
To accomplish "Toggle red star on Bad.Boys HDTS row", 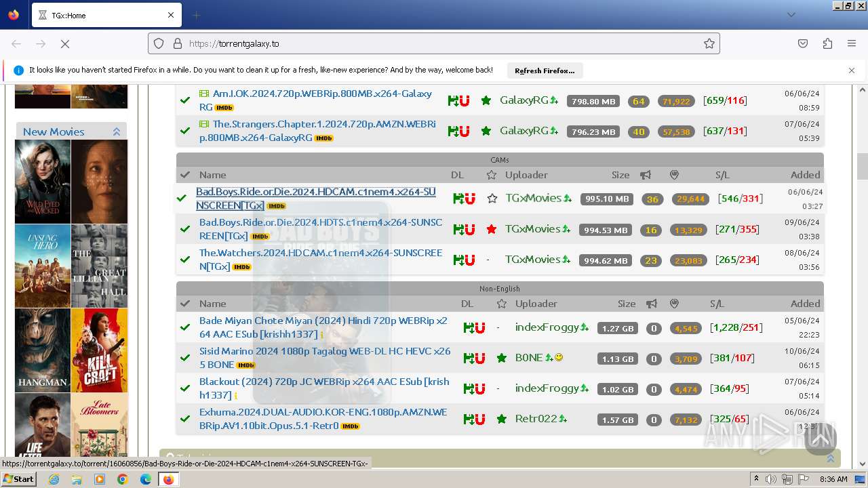I will (x=492, y=229).
